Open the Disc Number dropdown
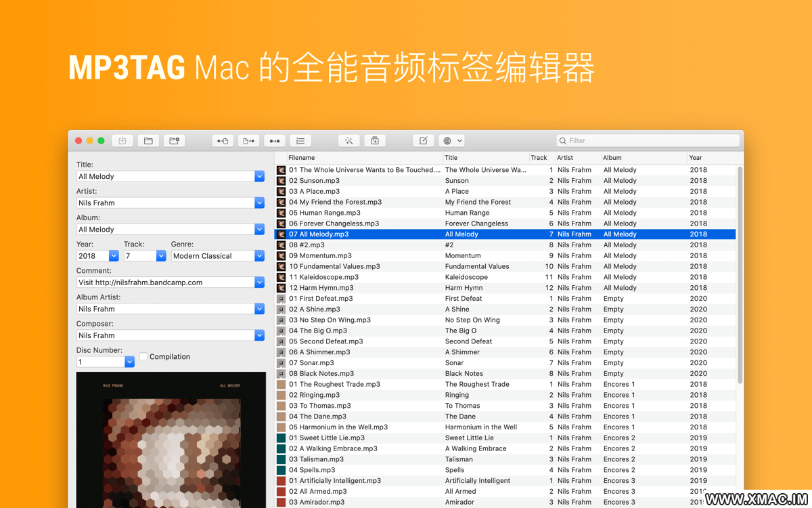 click(129, 362)
